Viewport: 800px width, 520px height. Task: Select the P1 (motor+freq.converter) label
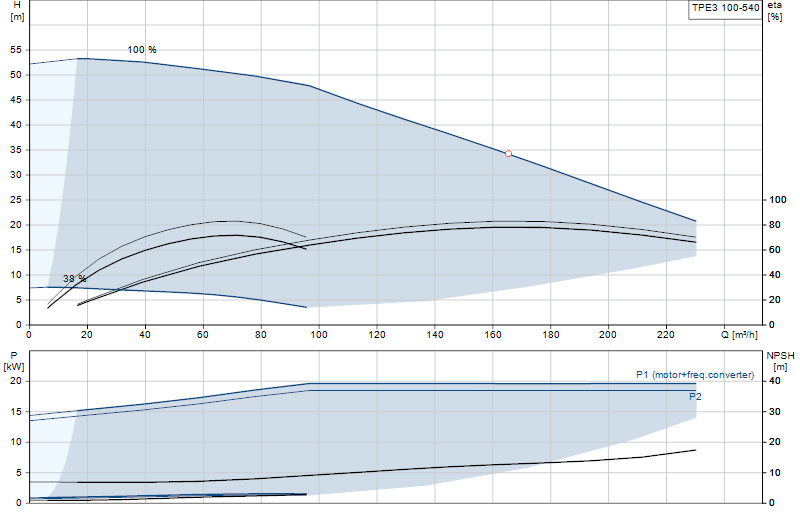point(695,375)
